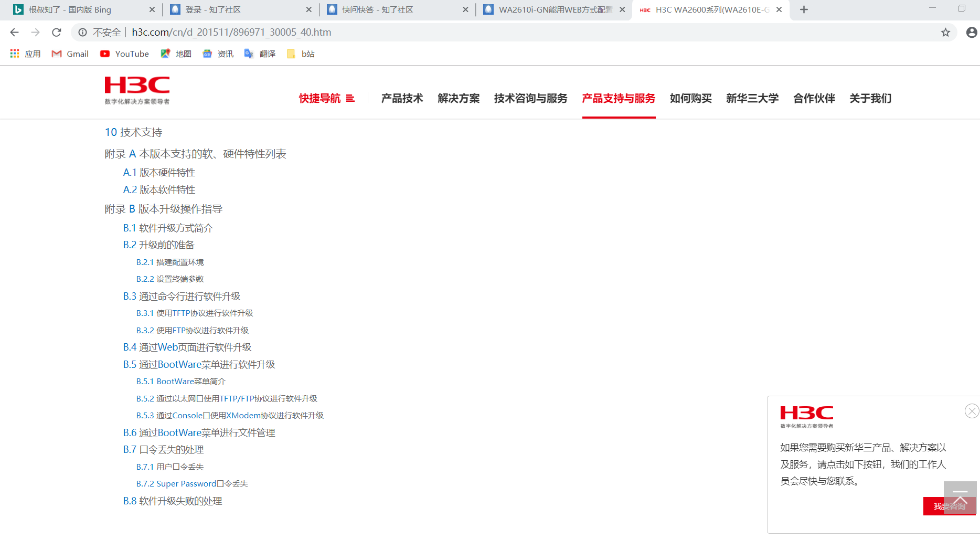Open the Gmail bookmark

coord(70,54)
